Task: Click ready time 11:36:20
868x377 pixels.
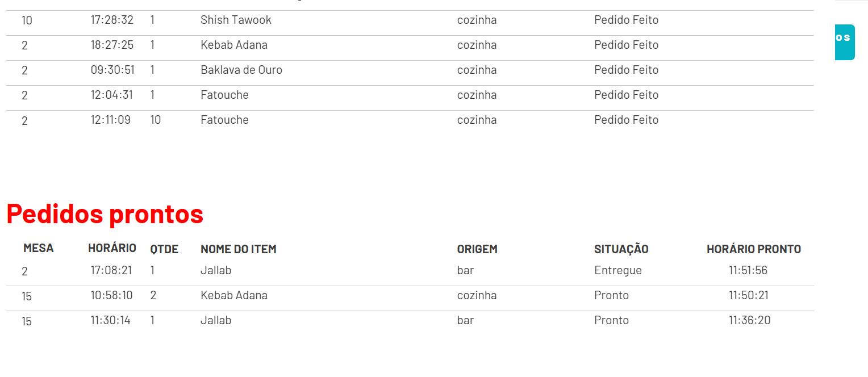Action: [749, 321]
